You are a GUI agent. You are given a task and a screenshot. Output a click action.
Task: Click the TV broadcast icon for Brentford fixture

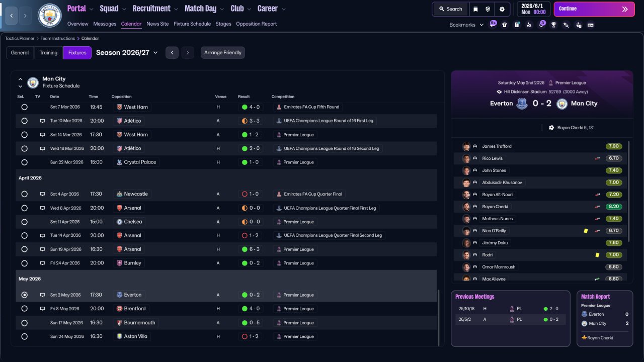[x=43, y=309]
